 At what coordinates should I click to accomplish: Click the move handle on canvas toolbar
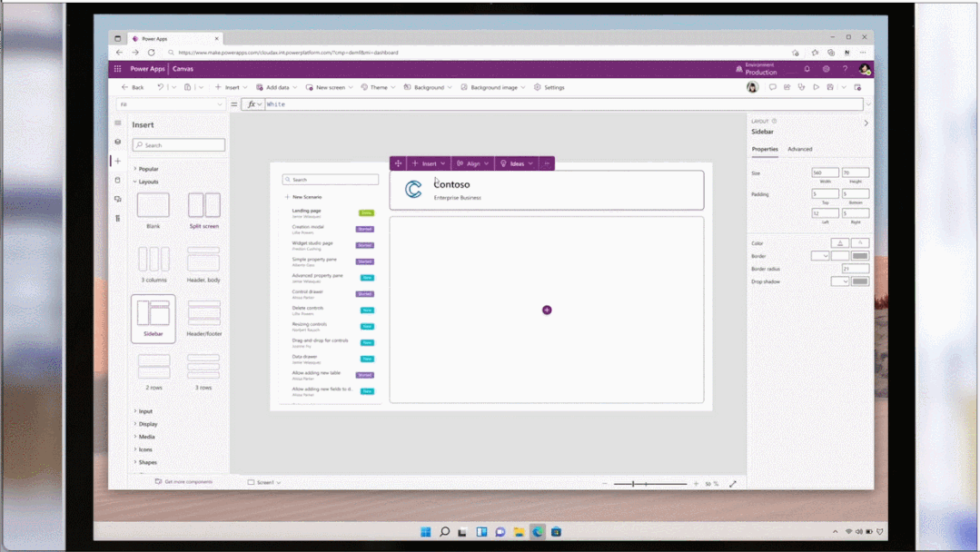click(x=398, y=163)
